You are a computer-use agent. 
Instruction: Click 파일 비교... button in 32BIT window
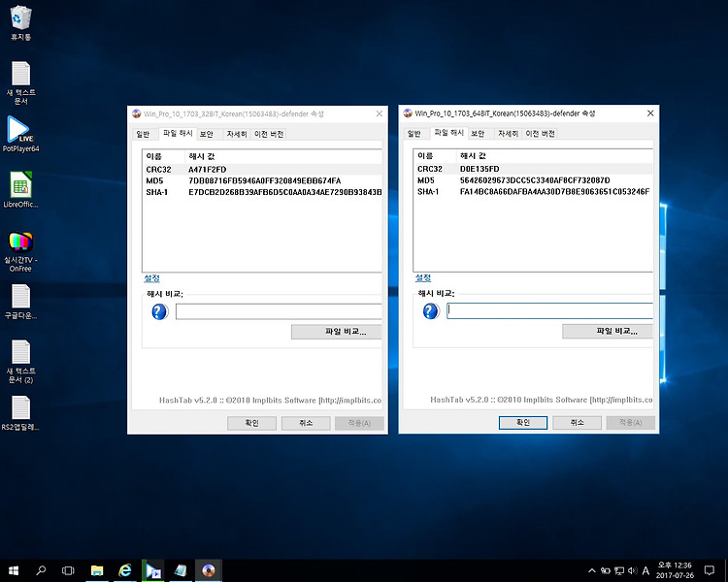[x=337, y=332]
